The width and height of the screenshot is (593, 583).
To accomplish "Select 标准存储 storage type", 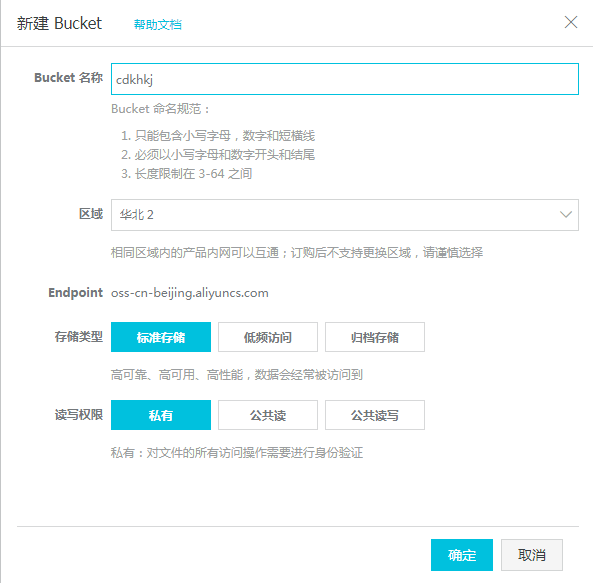I will coord(161,337).
